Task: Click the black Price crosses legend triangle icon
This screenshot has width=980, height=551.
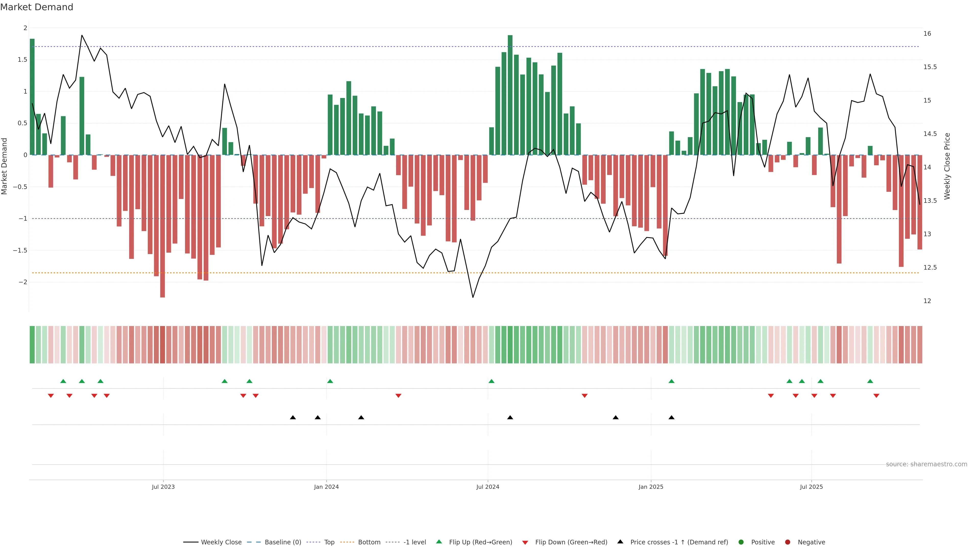Action: pyautogui.click(x=620, y=542)
